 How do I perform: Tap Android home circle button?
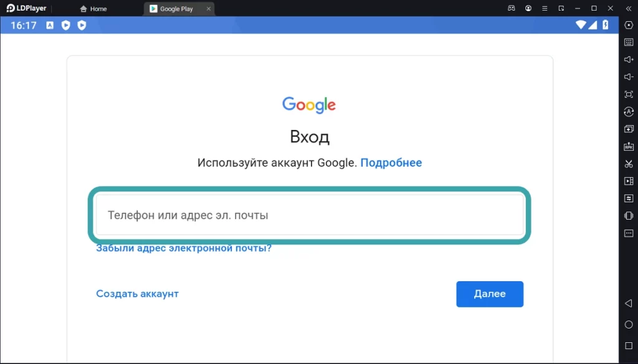point(629,324)
